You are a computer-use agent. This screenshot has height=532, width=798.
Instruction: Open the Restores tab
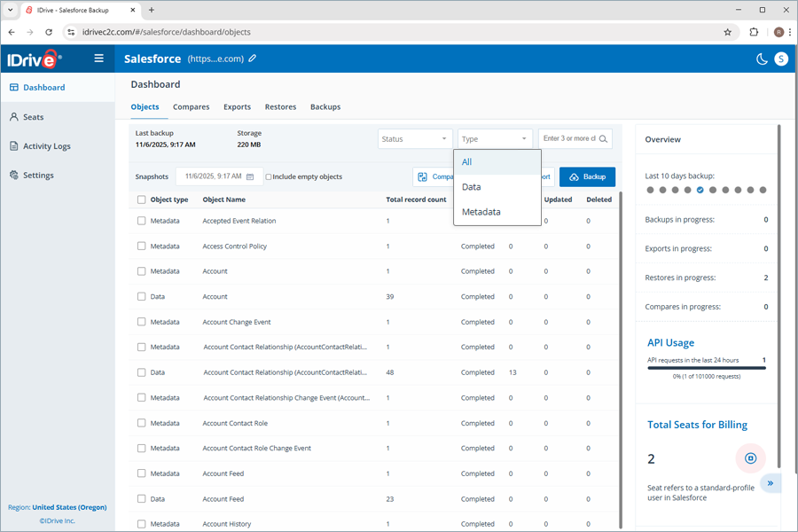tap(280, 107)
